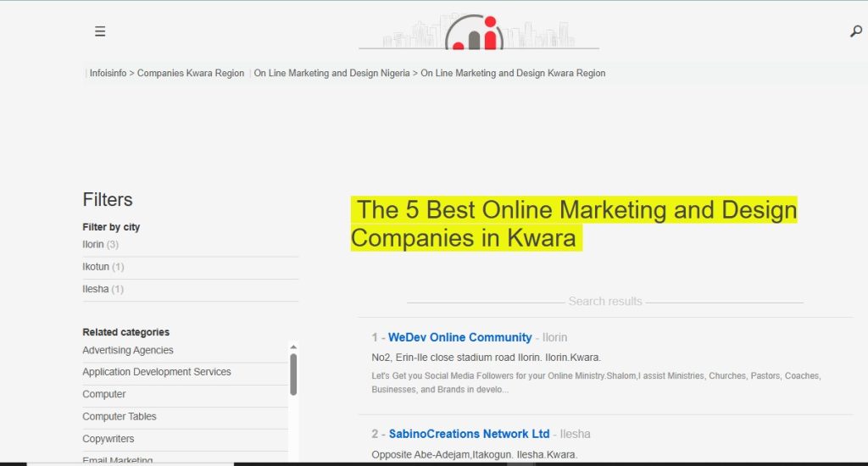
Task: Open On Line Marketing and Design Kwara Region breadcrumb
Action: click(x=513, y=73)
